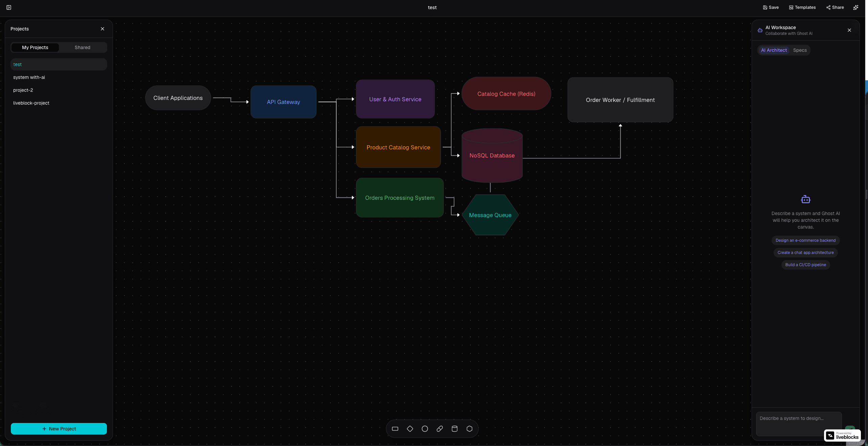Click the sparkles AI icon in top bar
The width and height of the screenshot is (868, 446).
pos(855,7)
